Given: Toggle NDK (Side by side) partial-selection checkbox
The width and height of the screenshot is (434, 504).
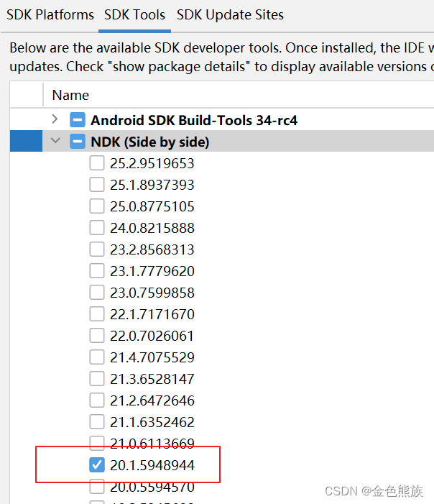Looking at the screenshot, I should click(78, 142).
